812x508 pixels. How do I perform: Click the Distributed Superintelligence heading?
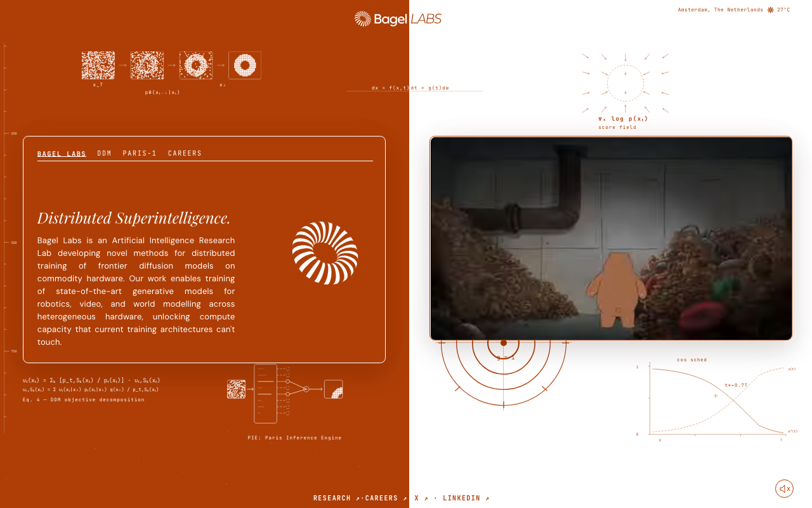pos(133,218)
